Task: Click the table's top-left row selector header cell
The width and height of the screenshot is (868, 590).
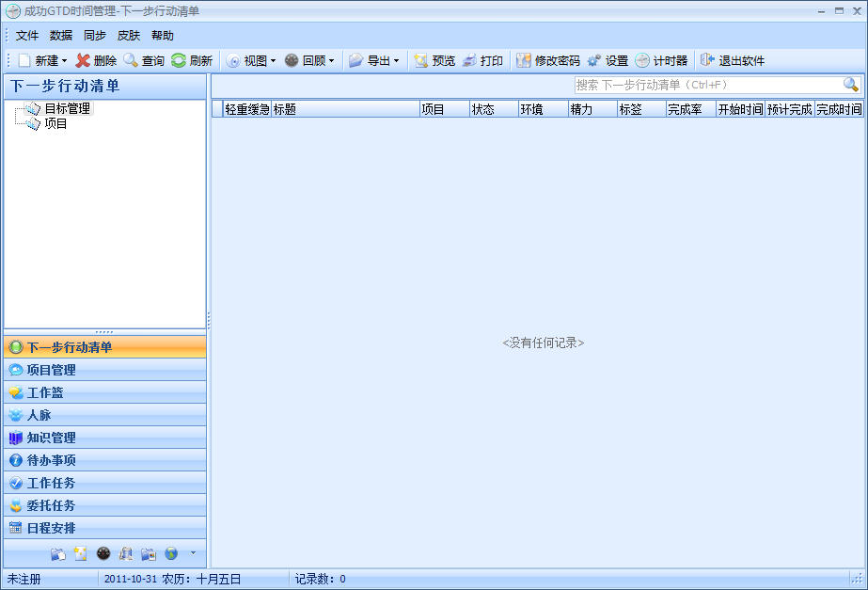Action: pyautogui.click(x=217, y=109)
